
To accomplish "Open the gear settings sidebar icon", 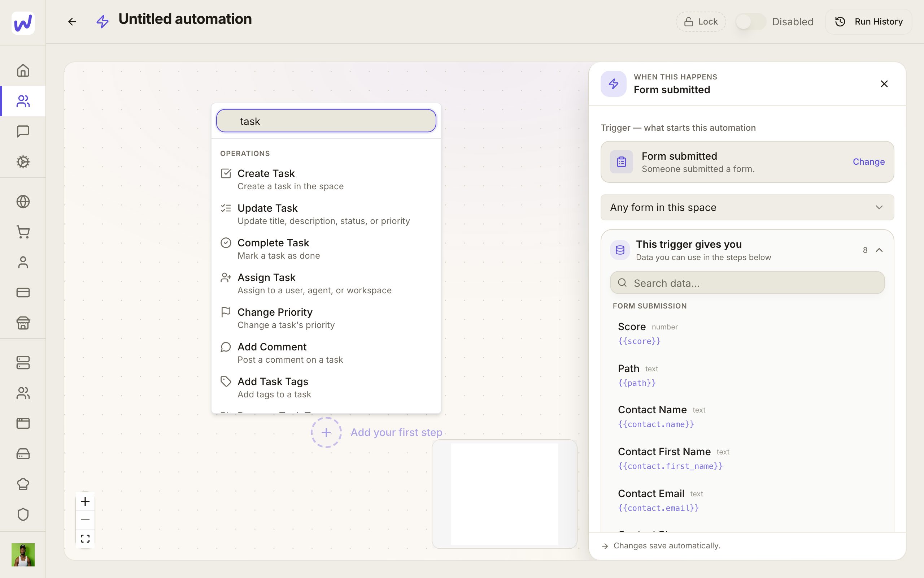I will coord(23,162).
